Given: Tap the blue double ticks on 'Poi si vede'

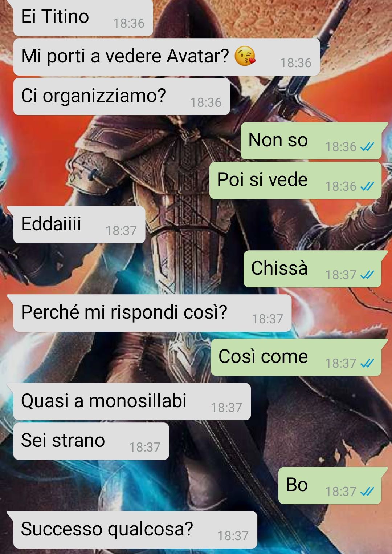Looking at the screenshot, I should click(x=367, y=186).
